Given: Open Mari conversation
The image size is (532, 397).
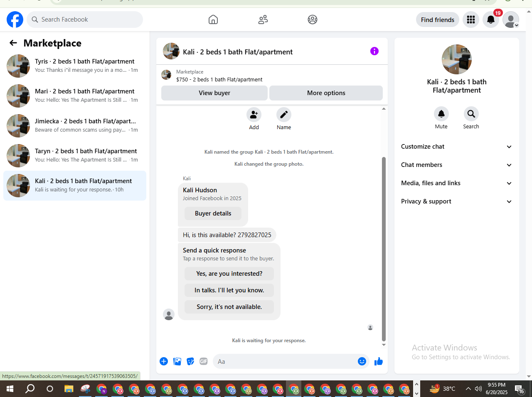Looking at the screenshot, I should pos(75,96).
